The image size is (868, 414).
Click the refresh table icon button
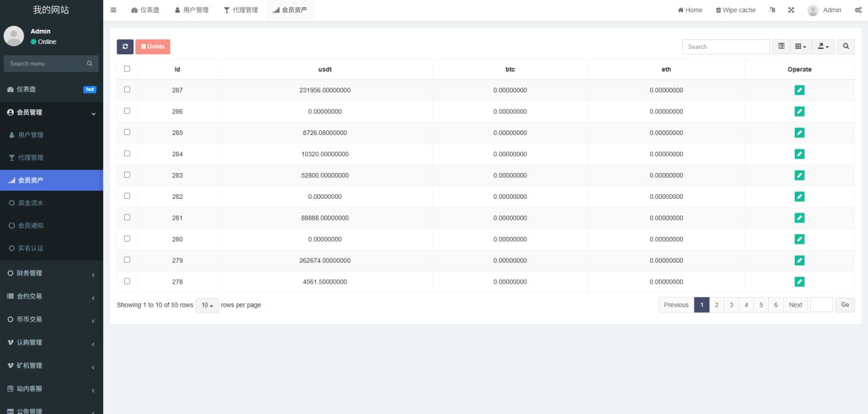point(125,47)
